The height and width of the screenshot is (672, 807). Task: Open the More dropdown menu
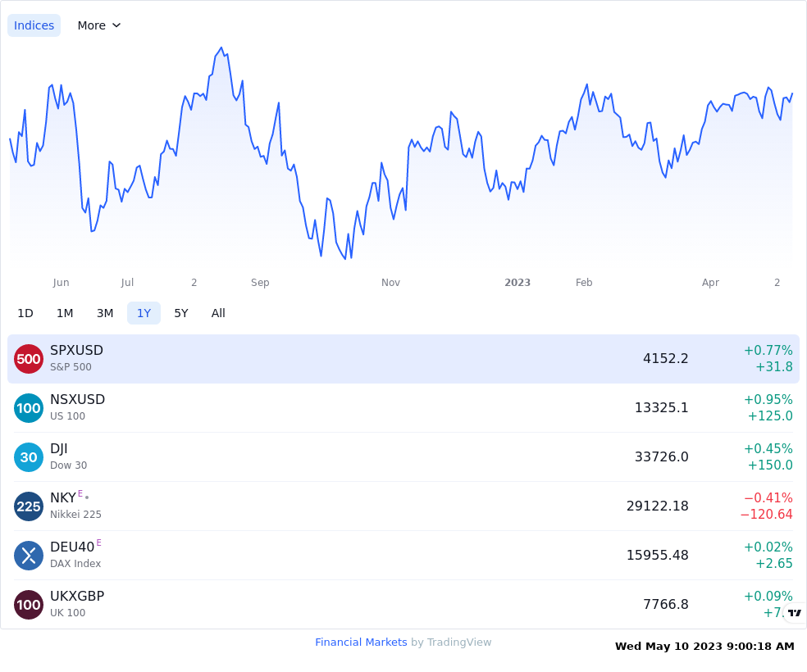(x=98, y=25)
